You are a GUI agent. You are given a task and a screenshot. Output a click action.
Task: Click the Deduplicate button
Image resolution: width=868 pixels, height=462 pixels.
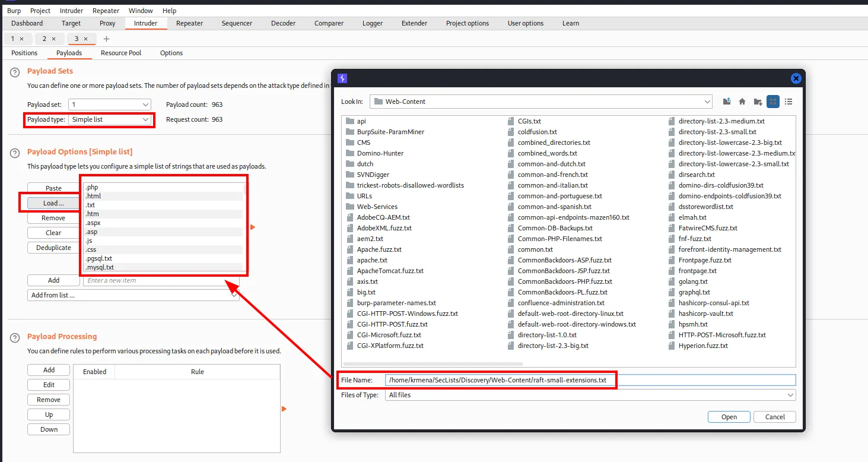[53, 248]
